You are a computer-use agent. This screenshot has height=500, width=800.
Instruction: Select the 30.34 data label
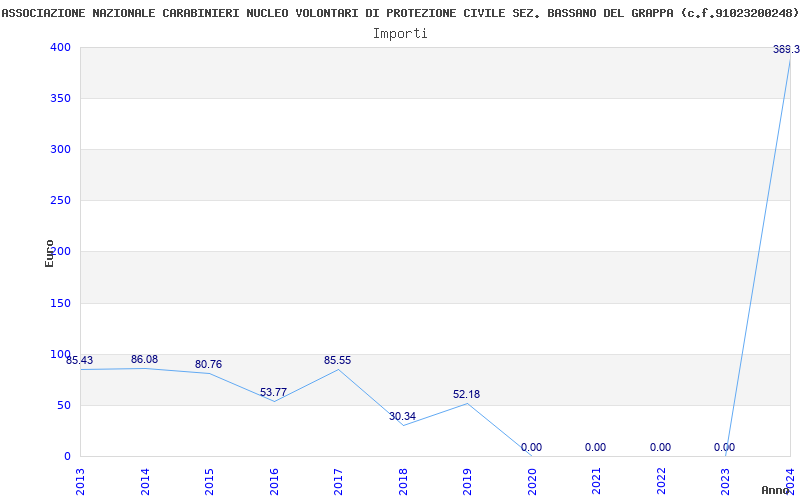[x=402, y=416]
